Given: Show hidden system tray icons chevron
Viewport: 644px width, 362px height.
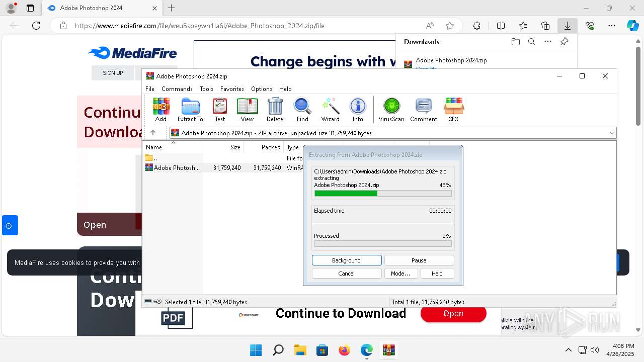Looking at the screenshot, I should tap(569, 350).
